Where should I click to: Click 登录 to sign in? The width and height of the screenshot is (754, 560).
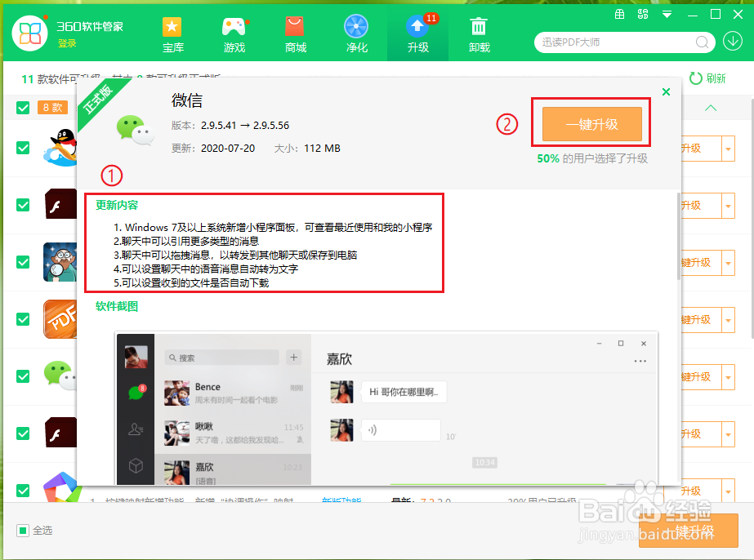click(67, 43)
